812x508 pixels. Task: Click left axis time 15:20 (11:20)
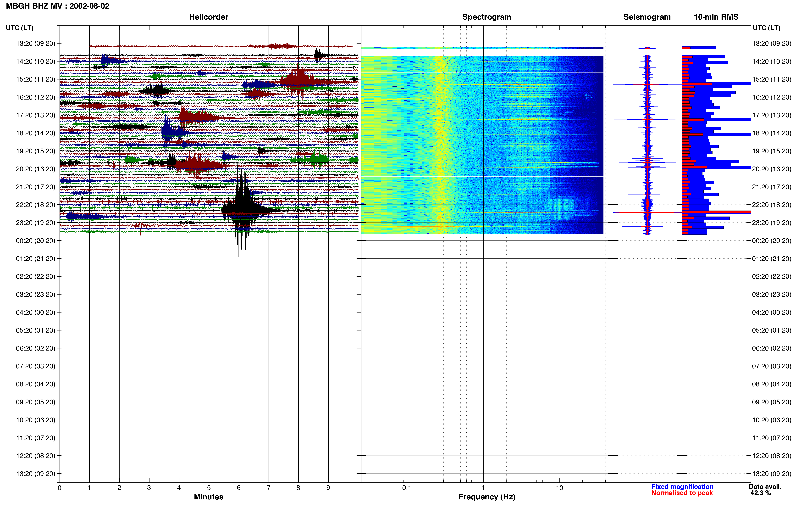(x=36, y=79)
